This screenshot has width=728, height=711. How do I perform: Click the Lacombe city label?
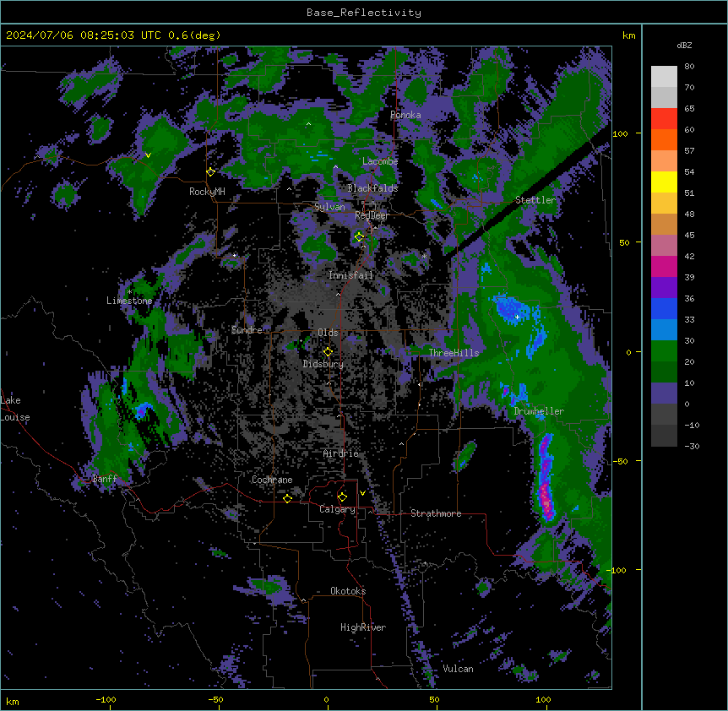380,161
